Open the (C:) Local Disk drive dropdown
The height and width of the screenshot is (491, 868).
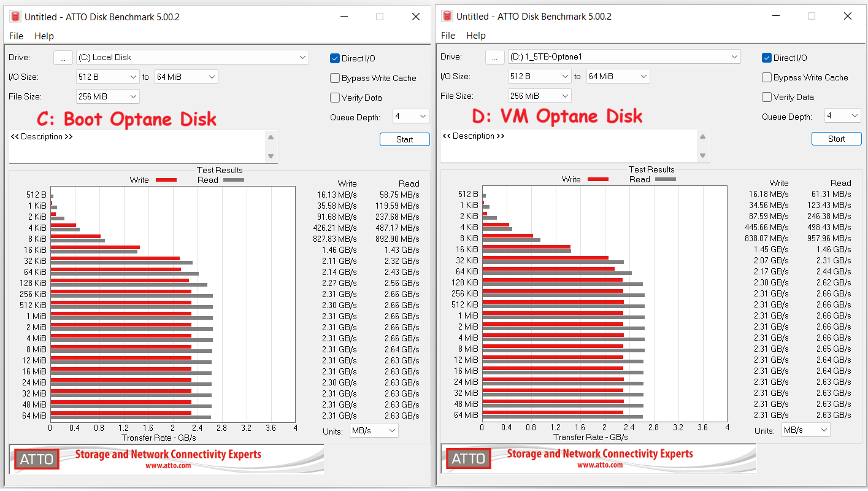coord(192,57)
